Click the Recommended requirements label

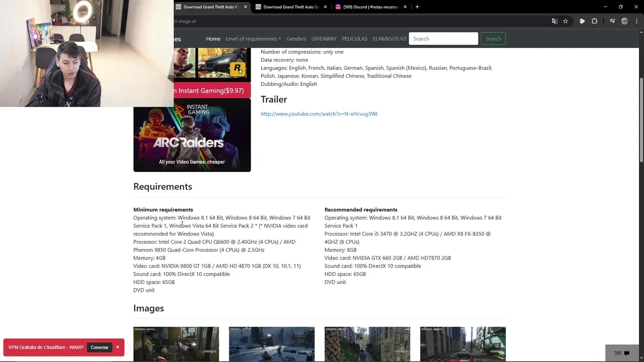[361, 210]
